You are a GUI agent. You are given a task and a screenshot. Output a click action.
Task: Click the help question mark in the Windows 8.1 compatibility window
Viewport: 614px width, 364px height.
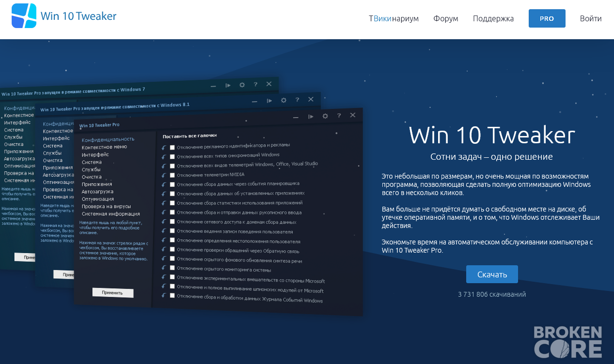(297, 100)
